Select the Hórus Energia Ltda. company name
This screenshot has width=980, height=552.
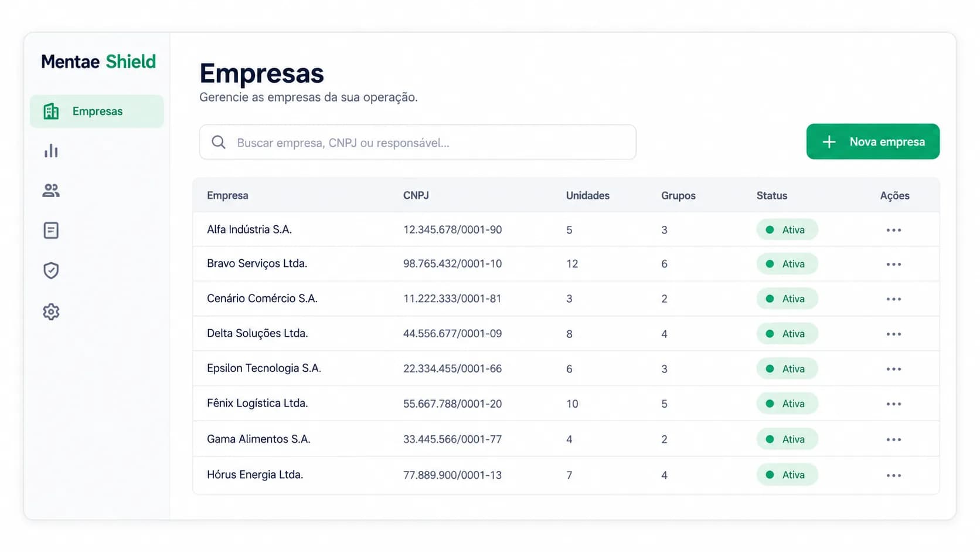[x=255, y=475]
